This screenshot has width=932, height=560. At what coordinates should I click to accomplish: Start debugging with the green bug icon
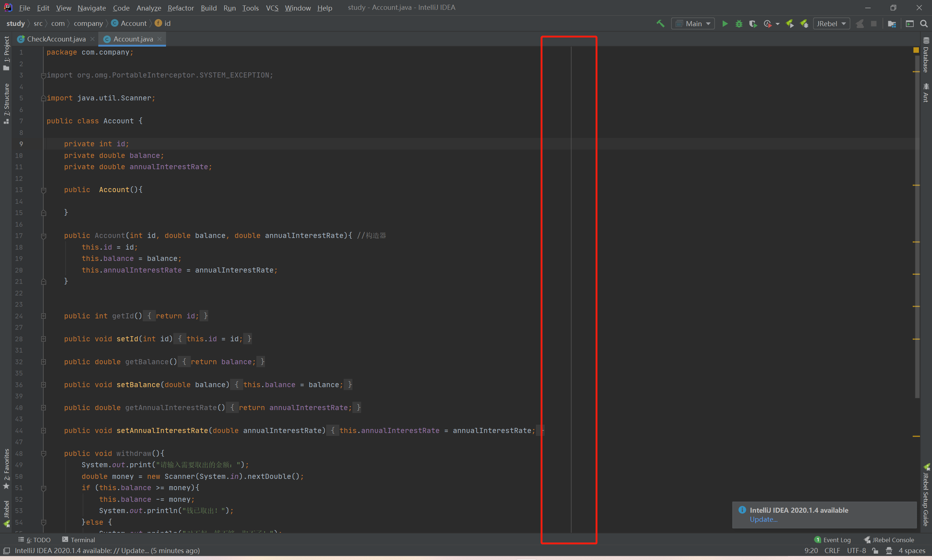pyautogui.click(x=739, y=23)
